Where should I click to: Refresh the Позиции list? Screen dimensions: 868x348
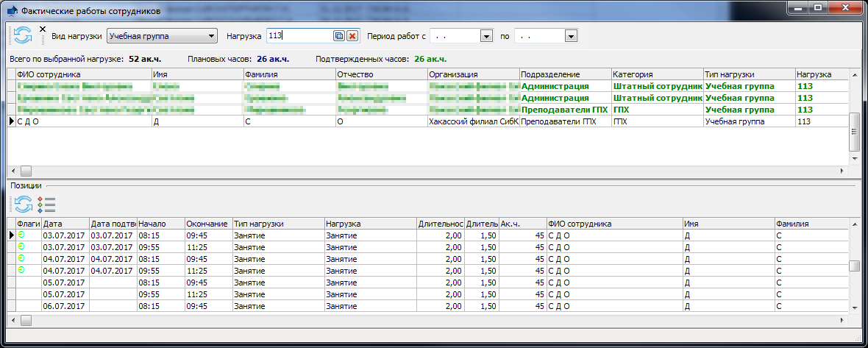pyautogui.click(x=24, y=205)
